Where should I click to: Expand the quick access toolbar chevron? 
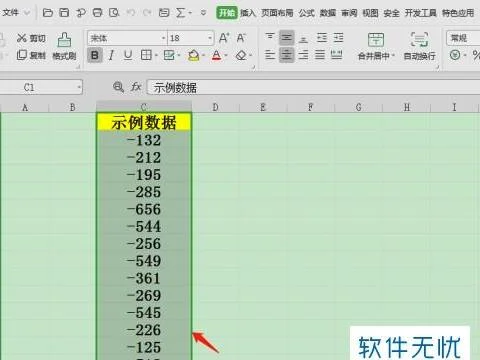coord(203,13)
